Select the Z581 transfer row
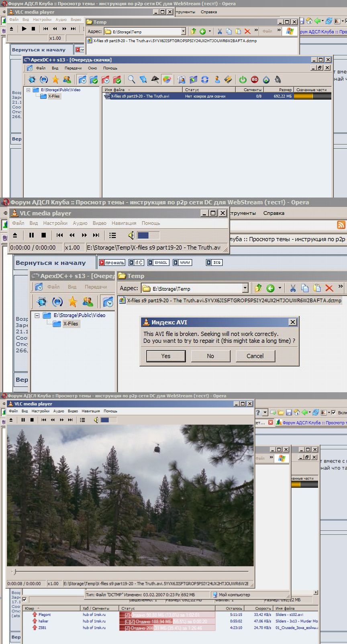347x644 pixels. pyautogui.click(x=170, y=628)
